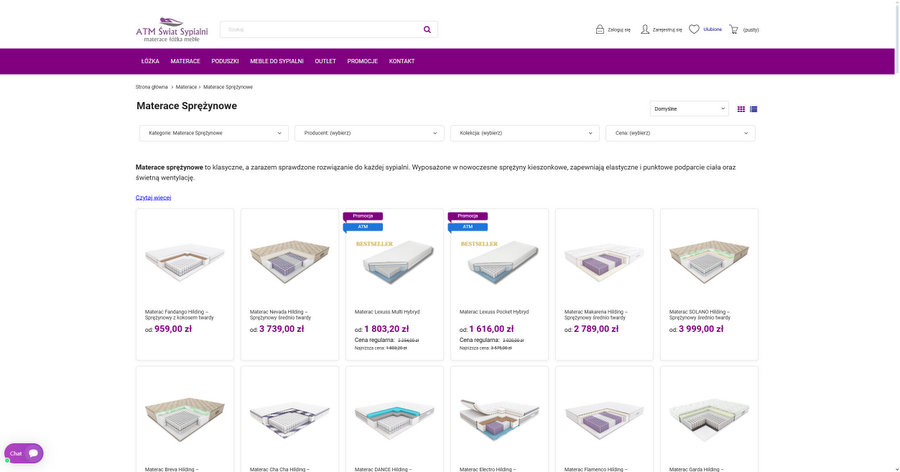Click Materac Fandango Hilding title link

(179, 315)
